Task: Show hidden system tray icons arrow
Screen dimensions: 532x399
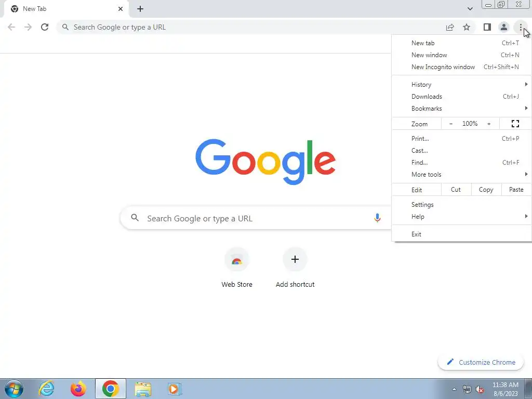Action: click(x=454, y=389)
